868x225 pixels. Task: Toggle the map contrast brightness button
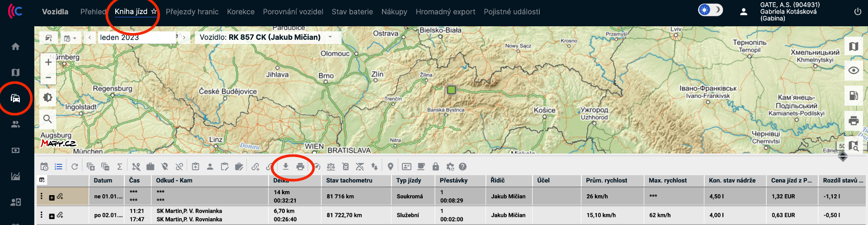pos(48,97)
